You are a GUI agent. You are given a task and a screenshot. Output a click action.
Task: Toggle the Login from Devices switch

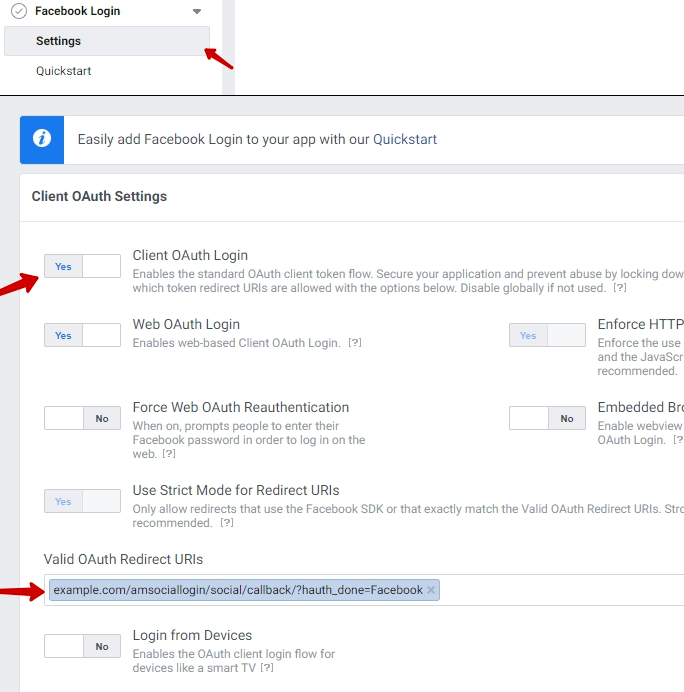tap(82, 646)
